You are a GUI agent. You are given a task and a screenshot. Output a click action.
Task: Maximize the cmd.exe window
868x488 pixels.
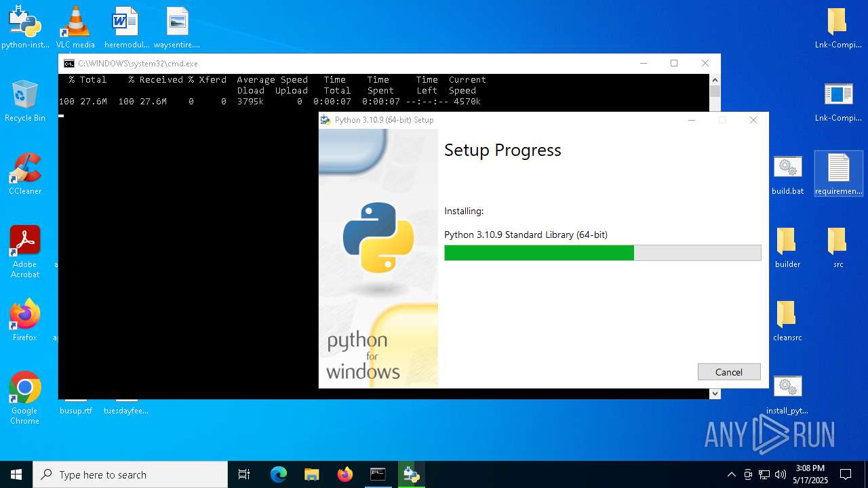pos(674,63)
